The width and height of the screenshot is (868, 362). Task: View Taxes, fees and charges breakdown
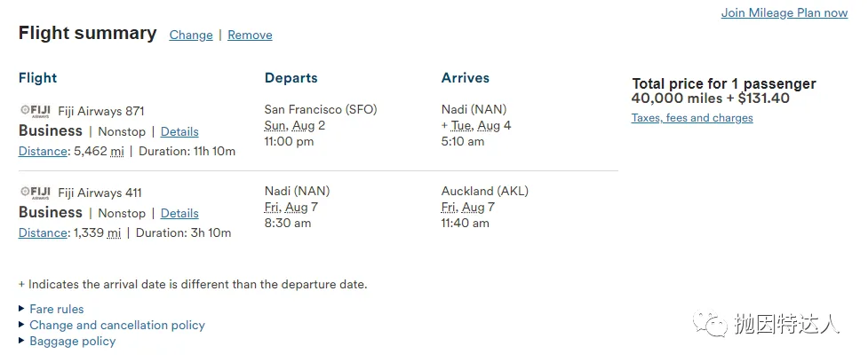(692, 118)
